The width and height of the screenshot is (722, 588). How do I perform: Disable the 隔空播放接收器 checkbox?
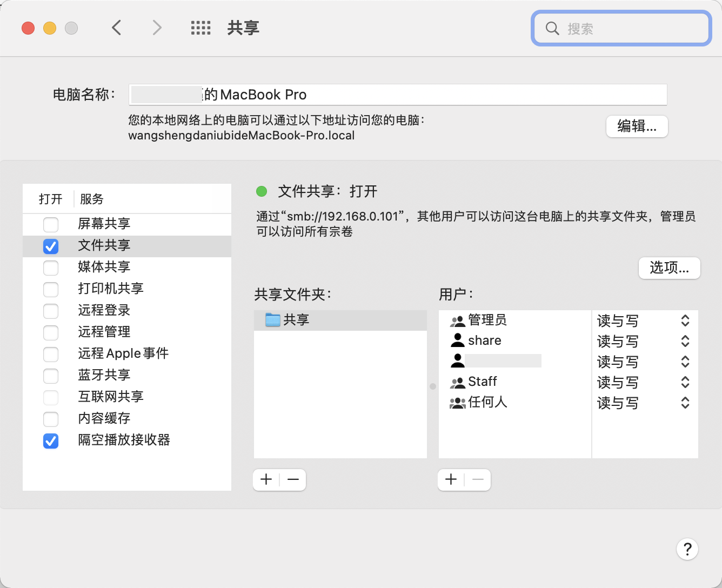[51, 440]
